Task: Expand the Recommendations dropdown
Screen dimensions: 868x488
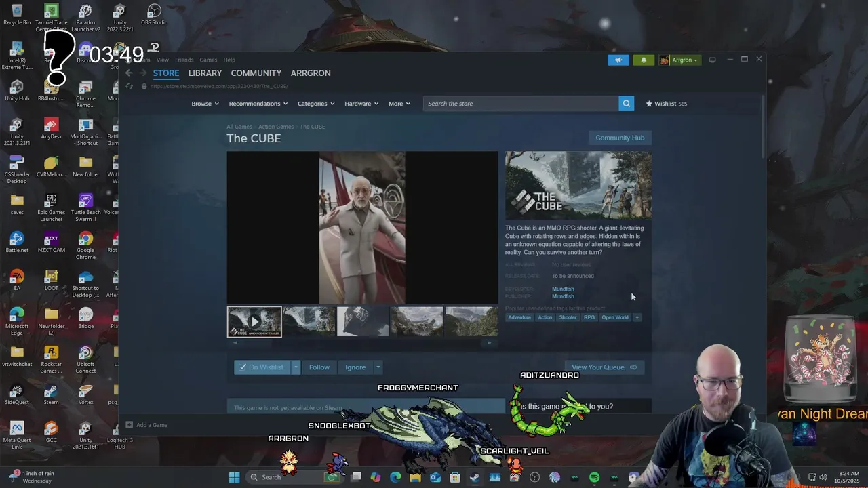Action: pos(258,104)
